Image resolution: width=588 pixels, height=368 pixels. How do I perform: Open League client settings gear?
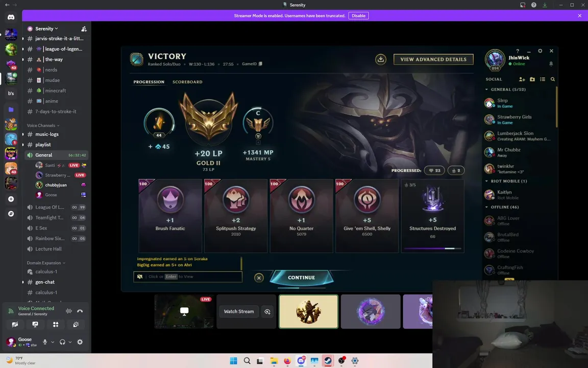tap(540, 51)
